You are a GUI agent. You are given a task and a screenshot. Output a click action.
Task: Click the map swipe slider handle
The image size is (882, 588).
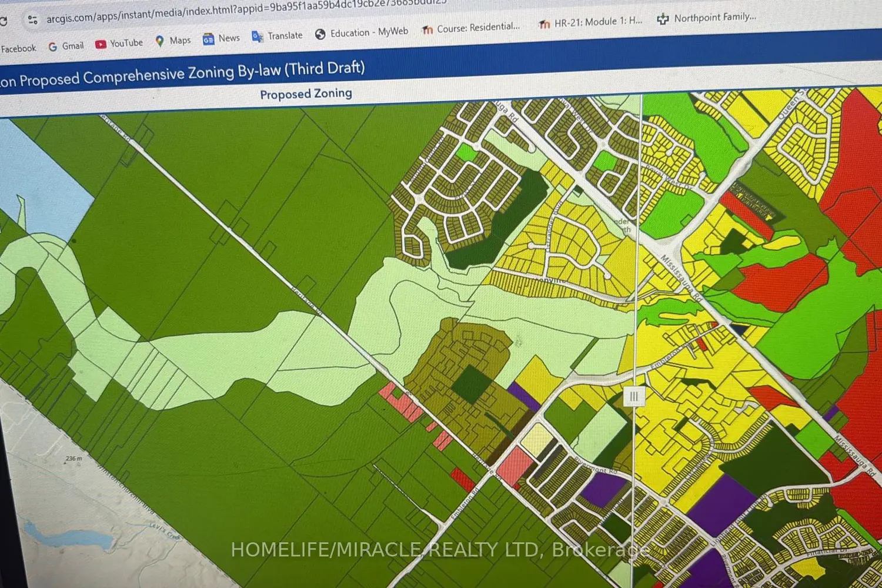coord(634,396)
